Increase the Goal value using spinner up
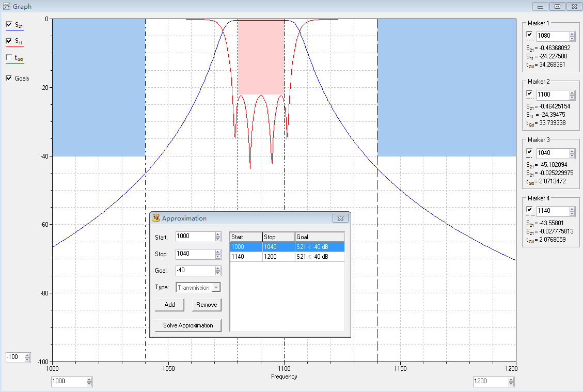 pos(218,269)
